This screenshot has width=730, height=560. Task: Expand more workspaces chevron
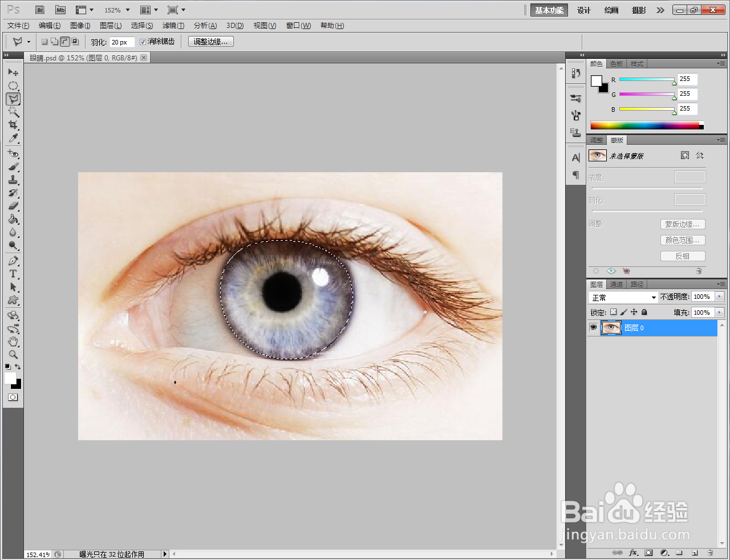660,10
